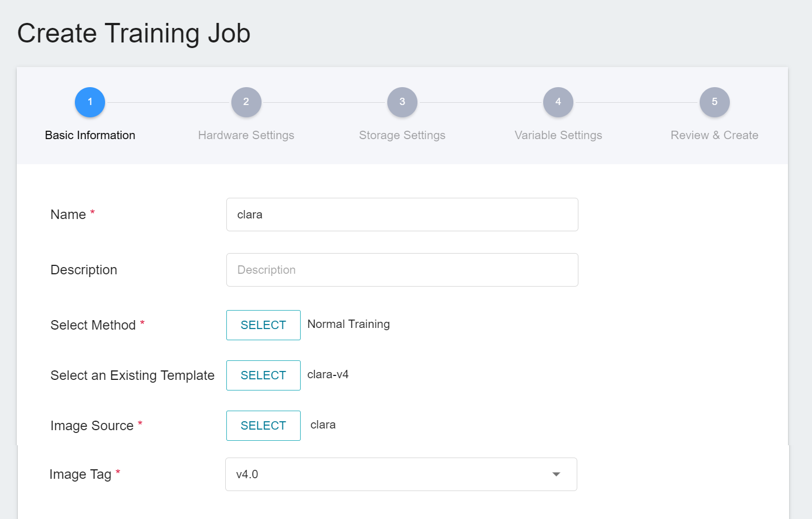Screen dimensions: 812x519
Task: Switch to the Hardware Settings step label
Action: click(x=246, y=135)
